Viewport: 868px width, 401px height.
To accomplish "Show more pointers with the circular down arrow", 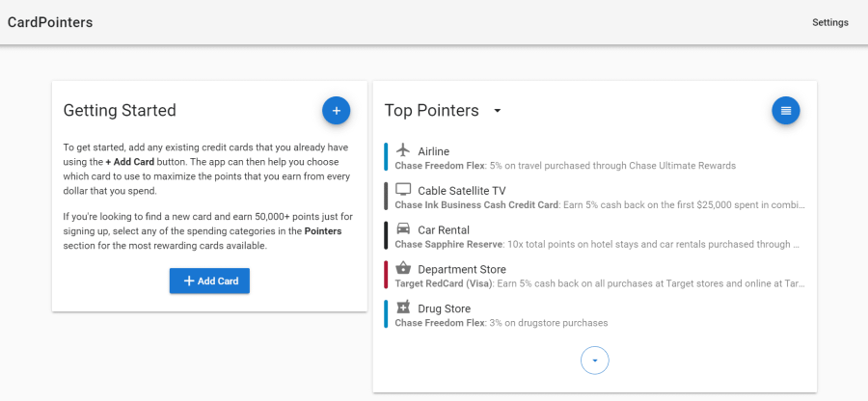I will pyautogui.click(x=594, y=361).
